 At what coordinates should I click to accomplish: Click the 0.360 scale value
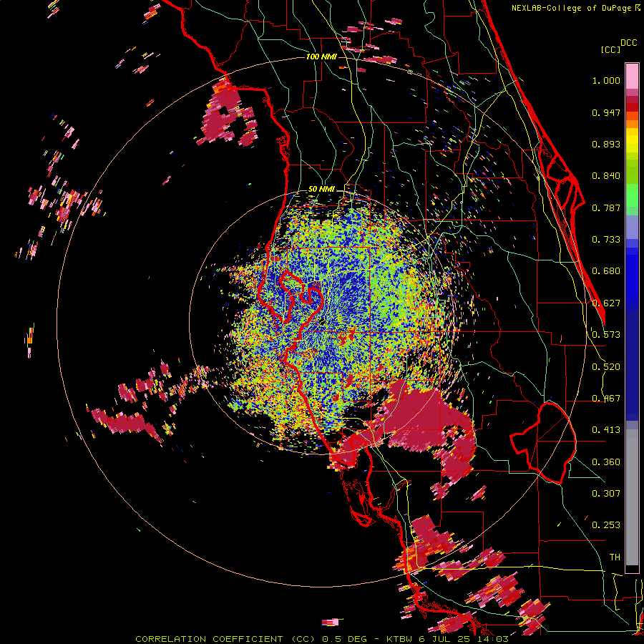click(x=606, y=462)
